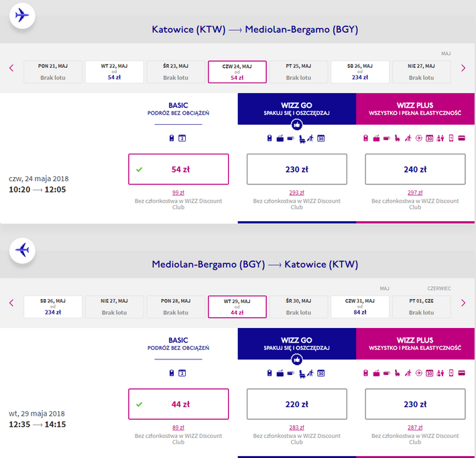
Task: Select the 230 zł WIZZ GO outbound fare
Action: tap(296, 169)
